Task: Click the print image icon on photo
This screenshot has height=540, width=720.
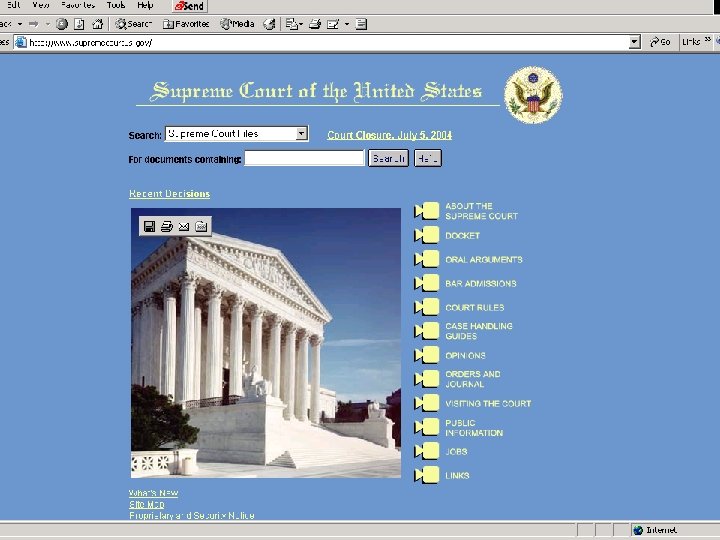Action: pos(167,226)
